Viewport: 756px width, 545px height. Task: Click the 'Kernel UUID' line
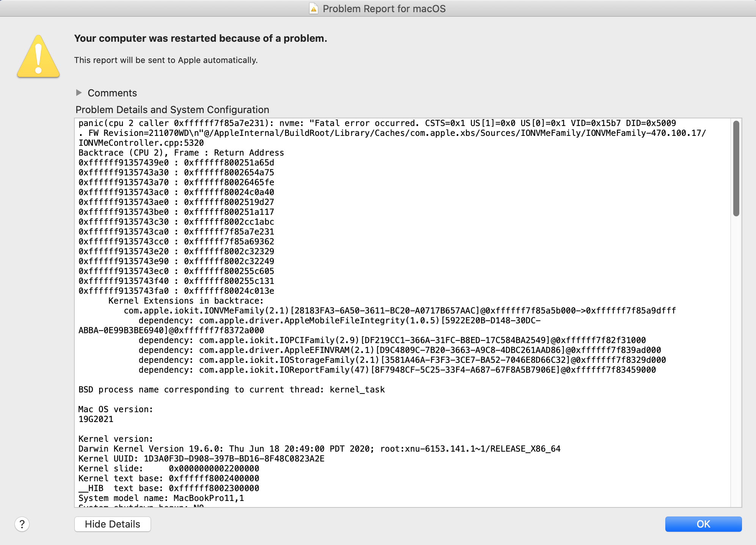[x=201, y=458]
